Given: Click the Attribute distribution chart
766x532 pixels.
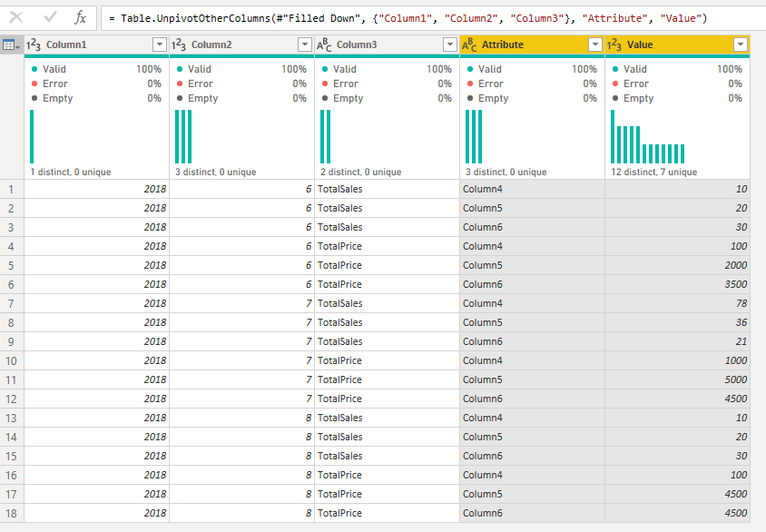Looking at the screenshot, I should click(474, 137).
